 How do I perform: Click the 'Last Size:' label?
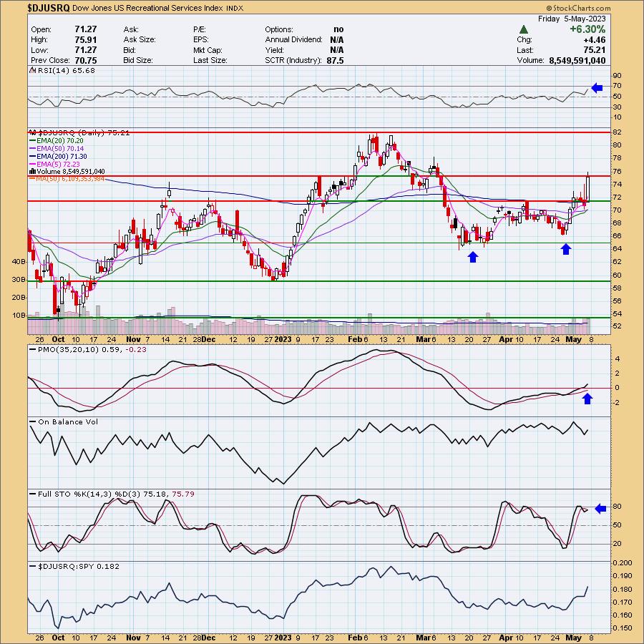[210, 60]
